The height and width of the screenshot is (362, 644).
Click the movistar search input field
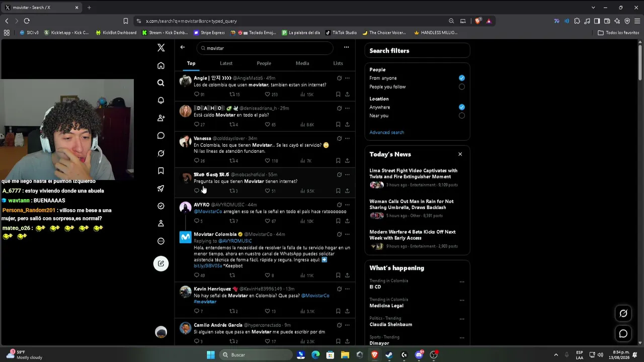click(265, 48)
